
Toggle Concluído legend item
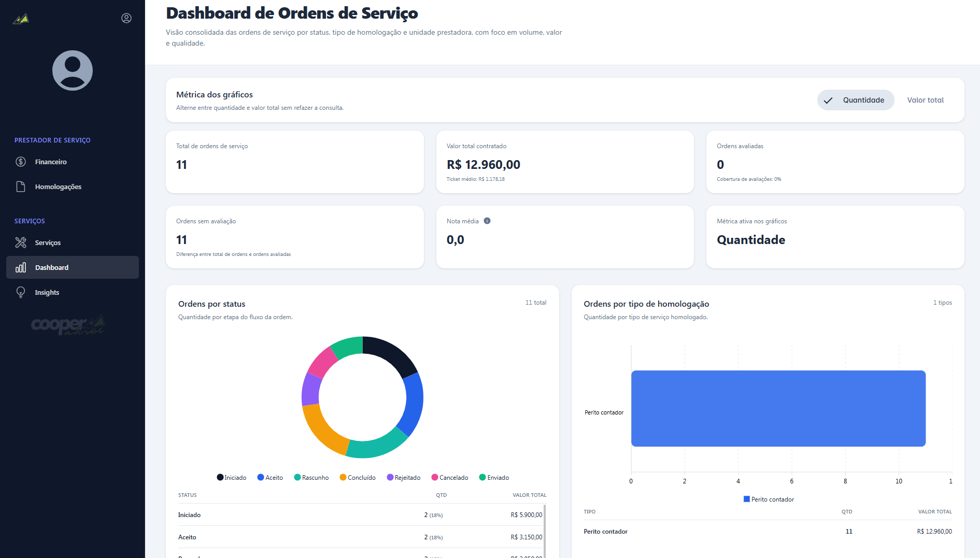pyautogui.click(x=358, y=478)
